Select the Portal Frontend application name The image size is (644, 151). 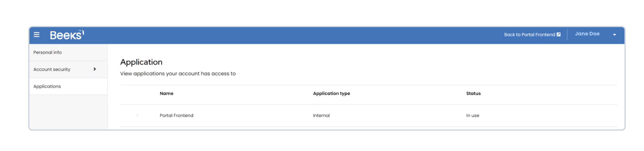click(x=176, y=115)
